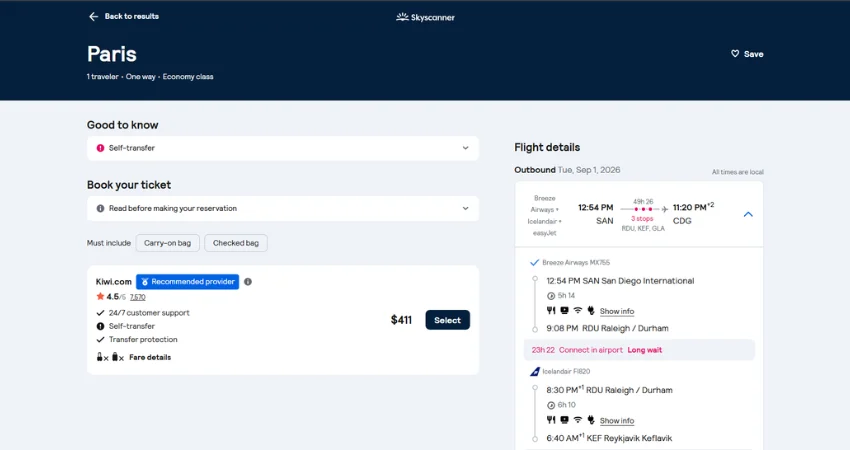Click the info icon beside Recommended provider
Screen dimensions: 850x450
point(248,282)
